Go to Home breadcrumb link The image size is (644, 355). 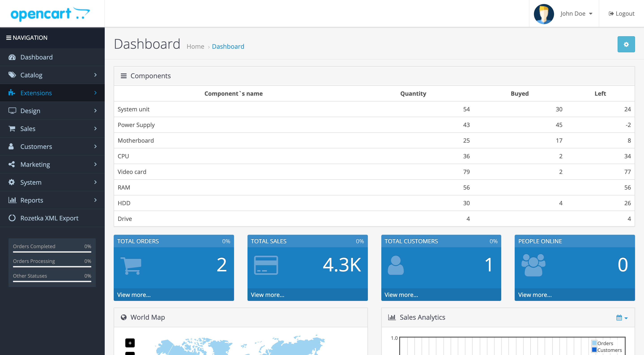pos(195,46)
